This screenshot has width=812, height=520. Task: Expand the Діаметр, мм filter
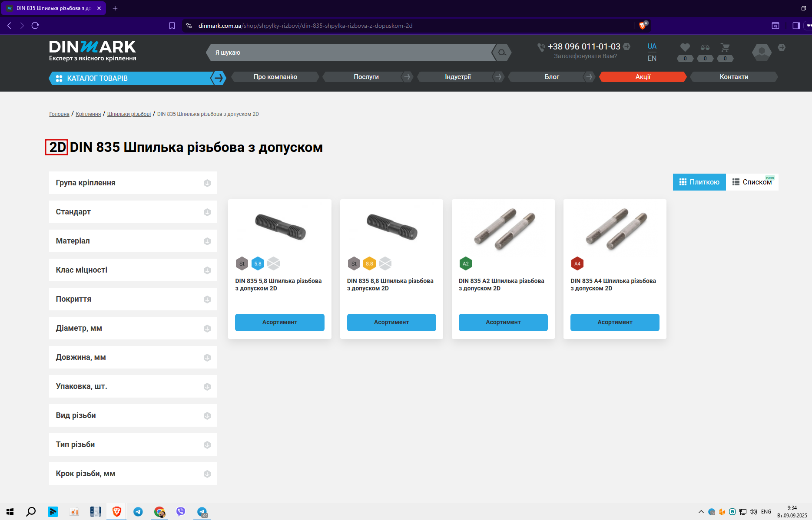click(x=133, y=328)
